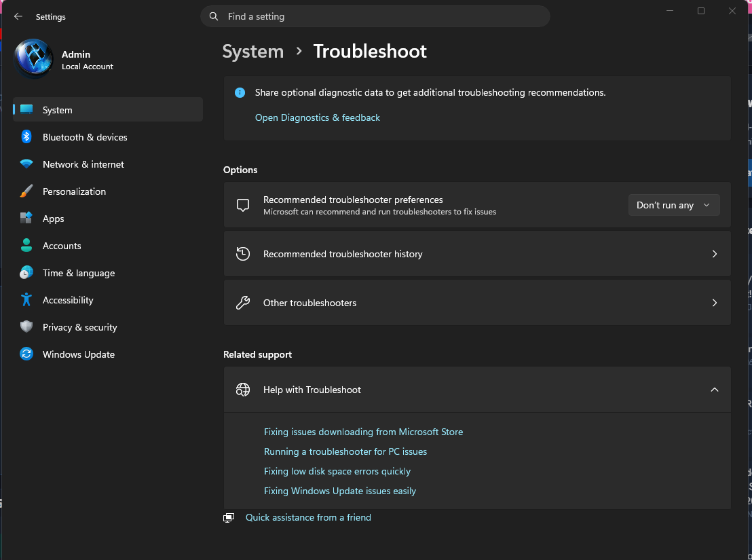
Task: Click the globe Help with Troubleshoot icon
Action: click(x=243, y=390)
